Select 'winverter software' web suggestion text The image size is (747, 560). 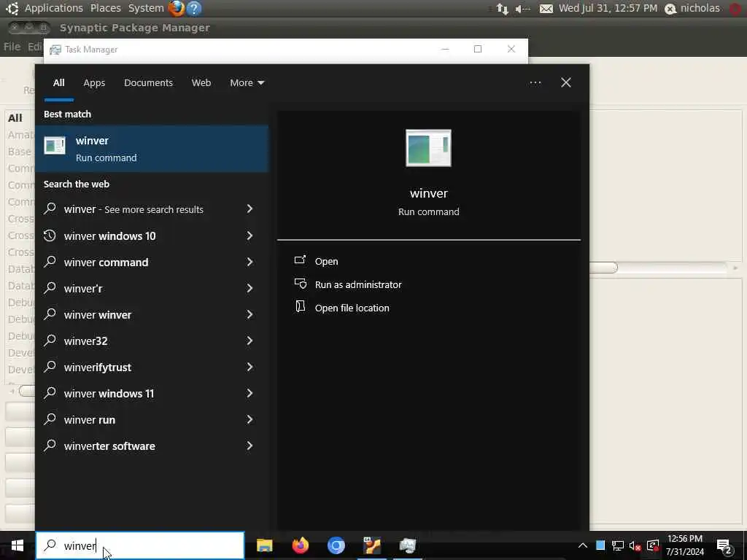click(109, 446)
